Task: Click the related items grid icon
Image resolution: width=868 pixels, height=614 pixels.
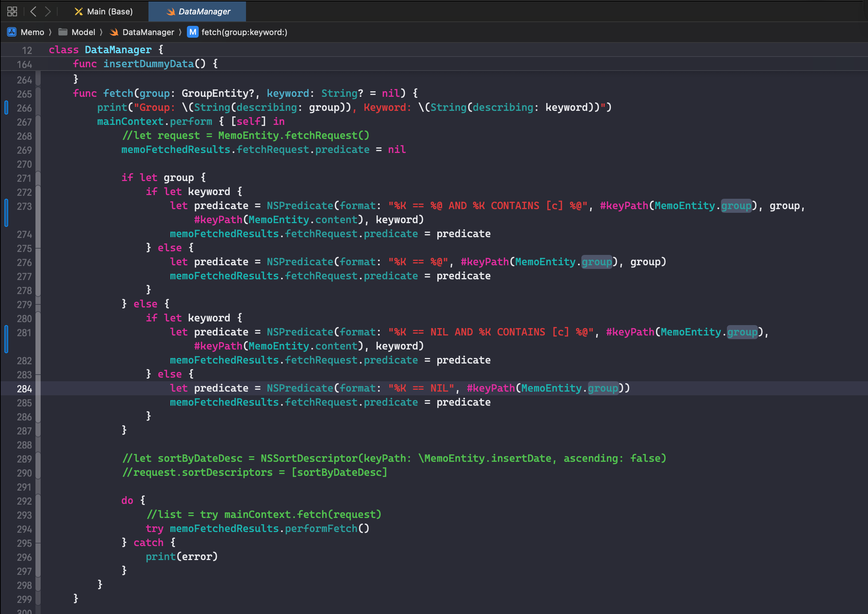Action: (x=12, y=11)
